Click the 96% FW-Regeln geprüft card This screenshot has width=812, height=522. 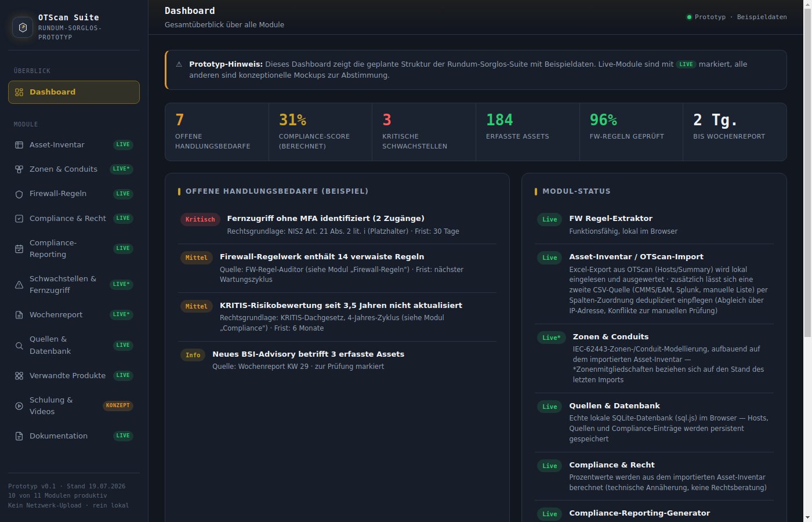point(631,132)
